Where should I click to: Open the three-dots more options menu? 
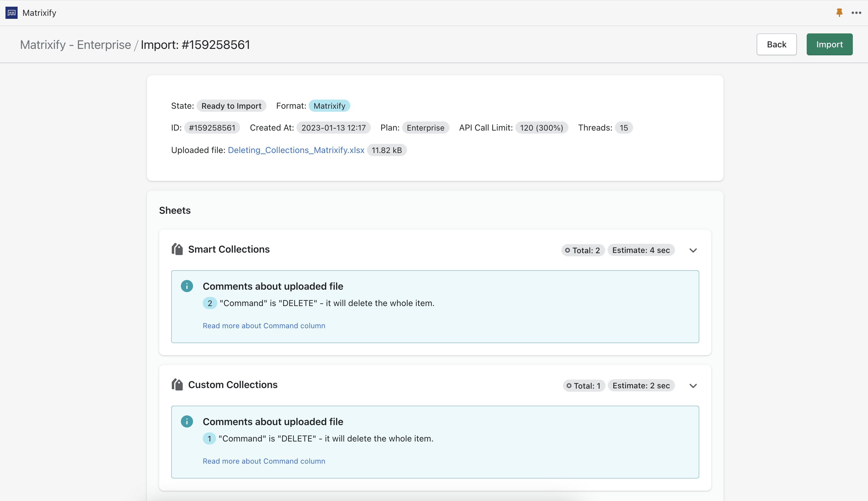[856, 13]
